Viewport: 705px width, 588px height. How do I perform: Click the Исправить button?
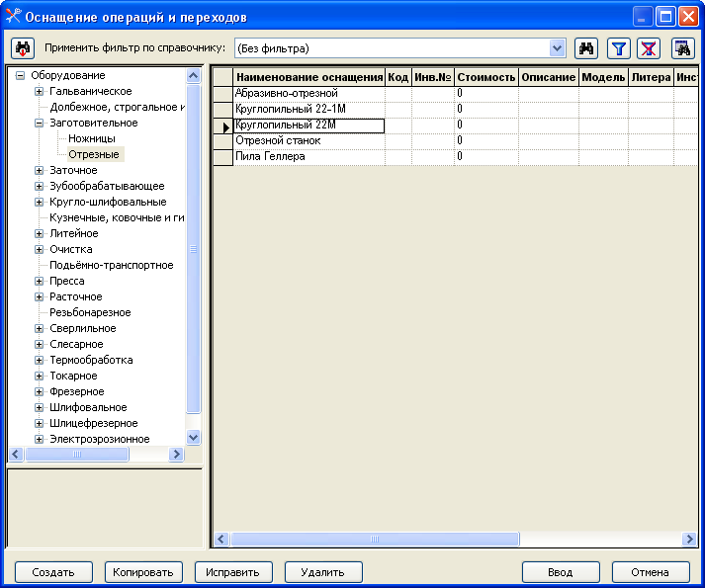point(233,572)
